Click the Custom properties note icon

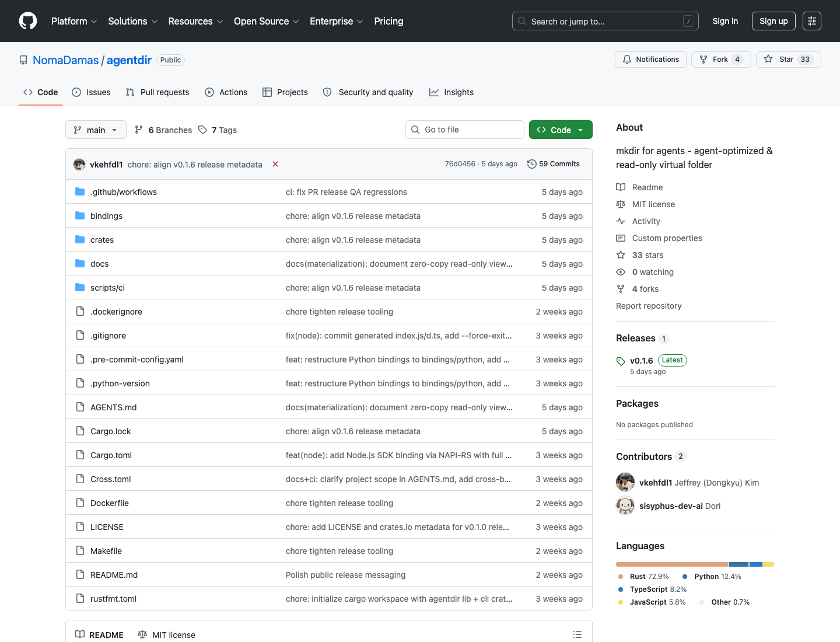point(621,238)
